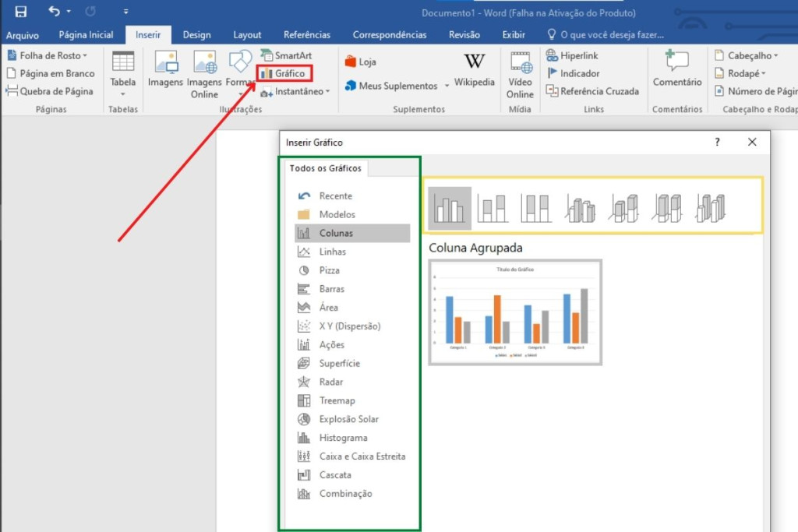Expand the Cabeçalho header dropdown

pyautogui.click(x=748, y=55)
